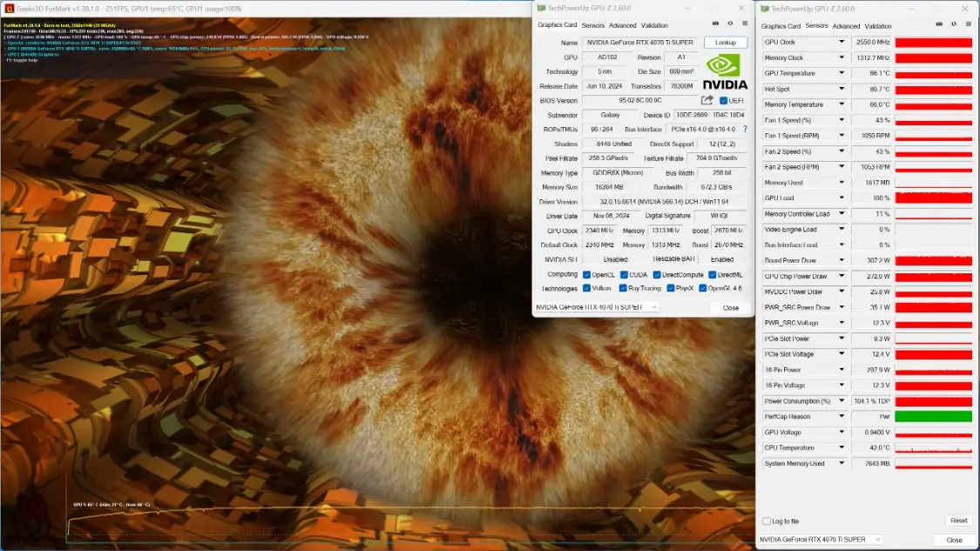Viewport: 980px width, 551px height.
Task: Switch to Graphics Card tab in right GPU-Z window
Action: (781, 26)
